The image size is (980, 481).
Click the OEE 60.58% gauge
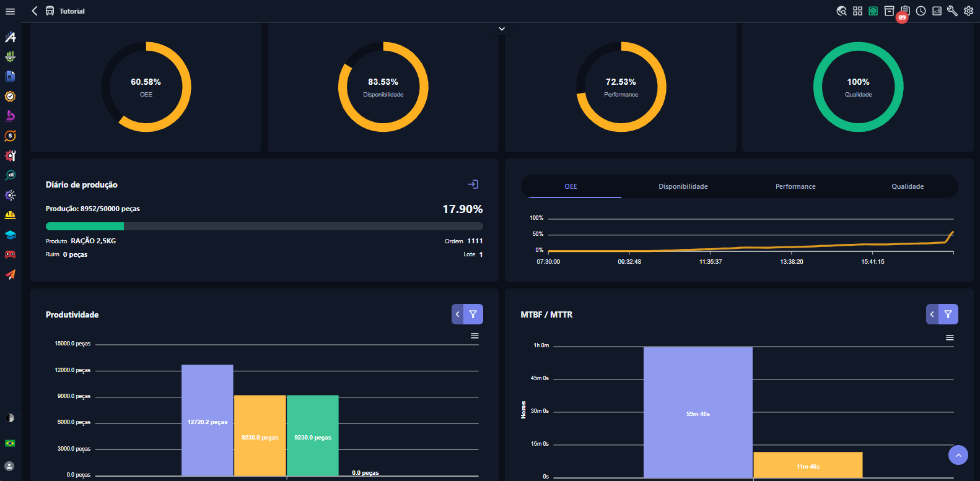[x=146, y=87]
